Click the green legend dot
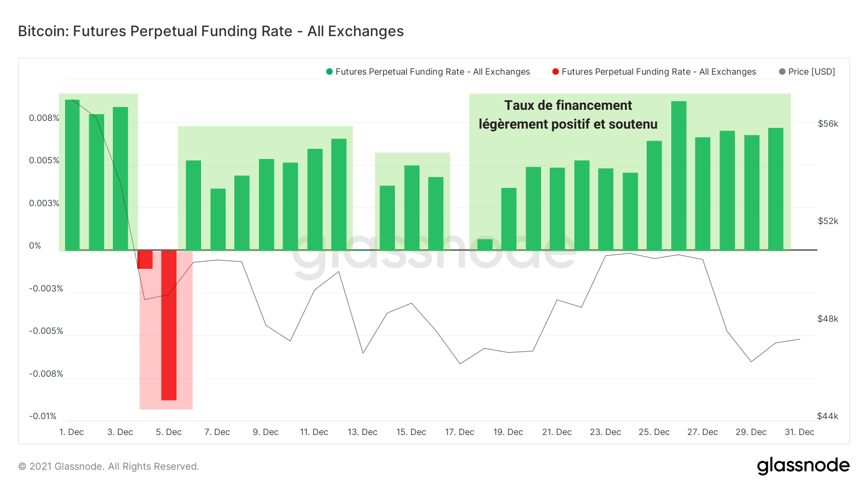Viewport: 868px width, 488px height. 329,72
